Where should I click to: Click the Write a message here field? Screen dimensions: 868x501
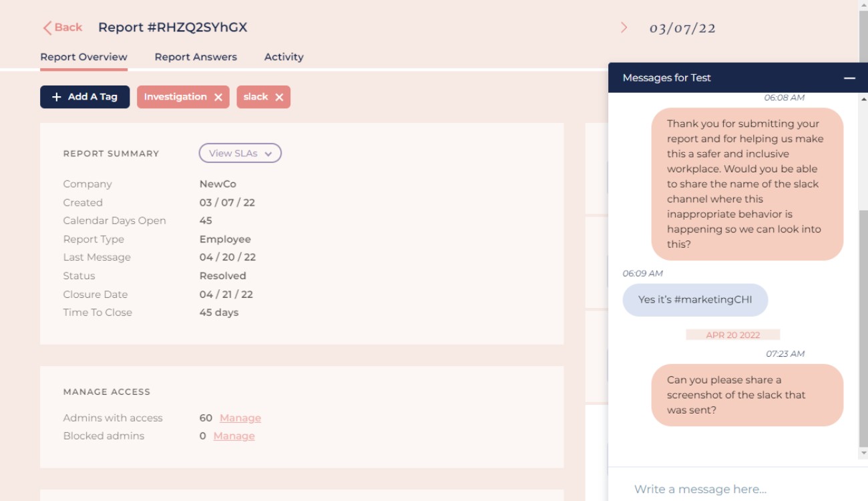pos(733,489)
